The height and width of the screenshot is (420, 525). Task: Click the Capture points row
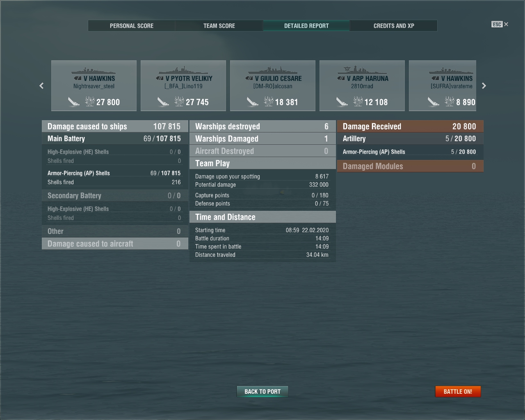[x=262, y=195]
